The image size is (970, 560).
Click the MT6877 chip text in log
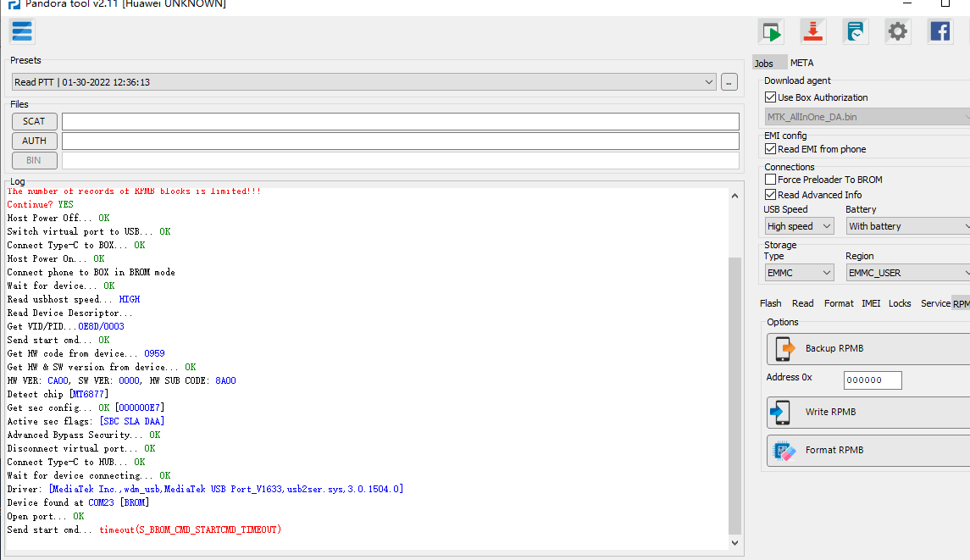point(88,394)
